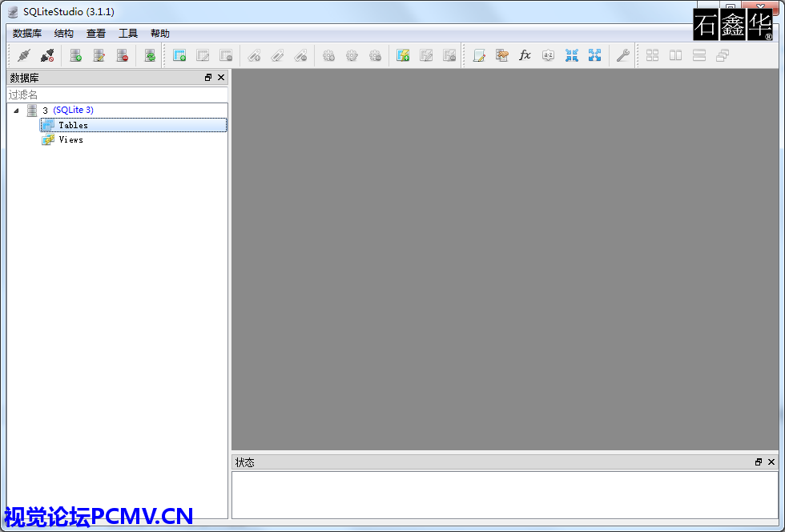The image size is (785, 532).
Task: Open the 工具 menu
Action: [128, 34]
